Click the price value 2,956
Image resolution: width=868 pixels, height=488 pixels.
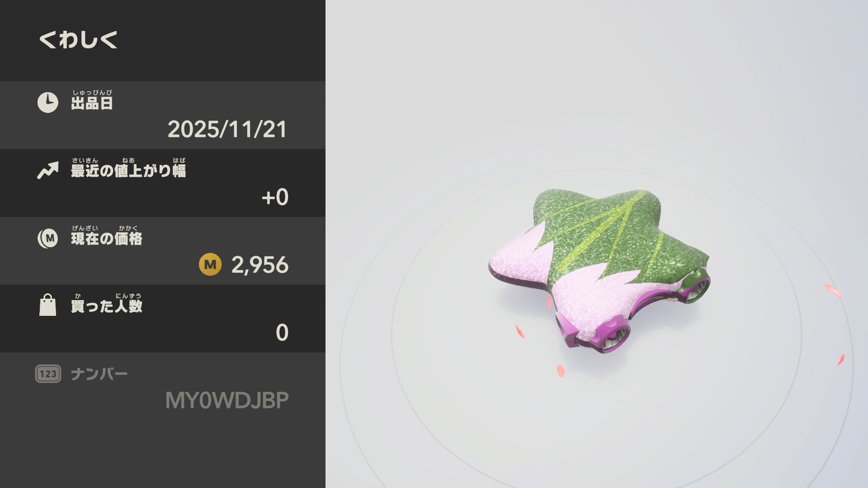point(260,265)
